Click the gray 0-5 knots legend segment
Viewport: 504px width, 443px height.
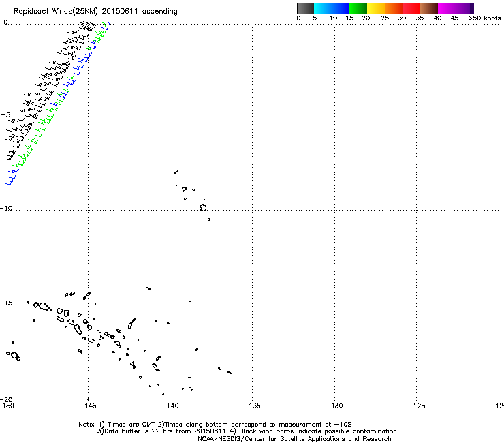tap(305, 8)
